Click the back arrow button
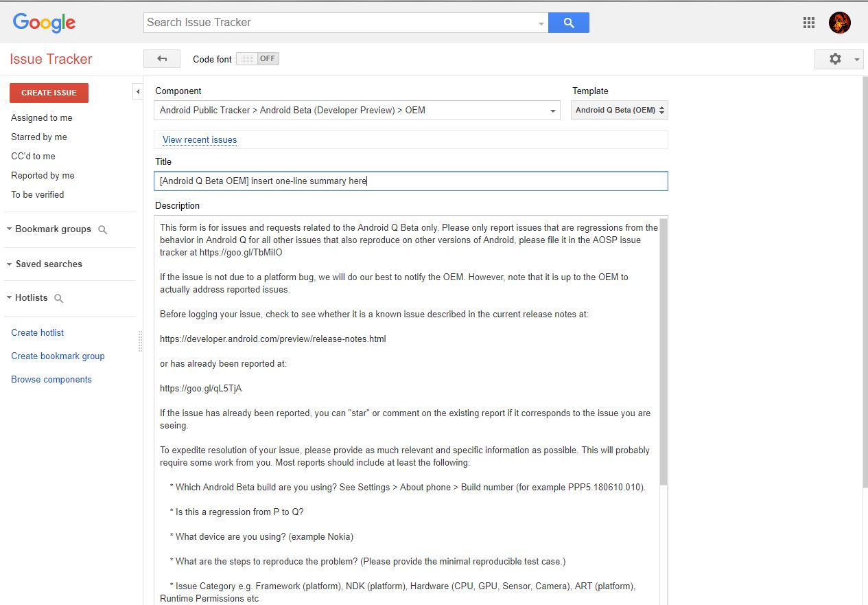The image size is (868, 605). tap(162, 59)
